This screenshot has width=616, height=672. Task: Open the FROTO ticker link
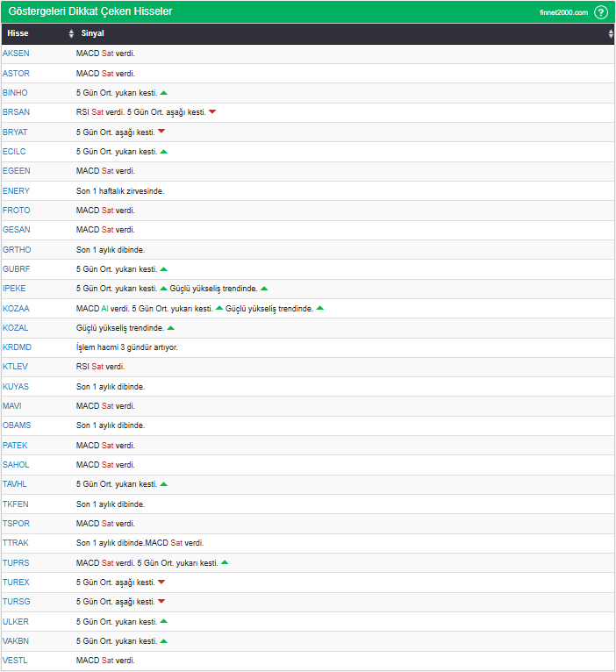point(16,211)
